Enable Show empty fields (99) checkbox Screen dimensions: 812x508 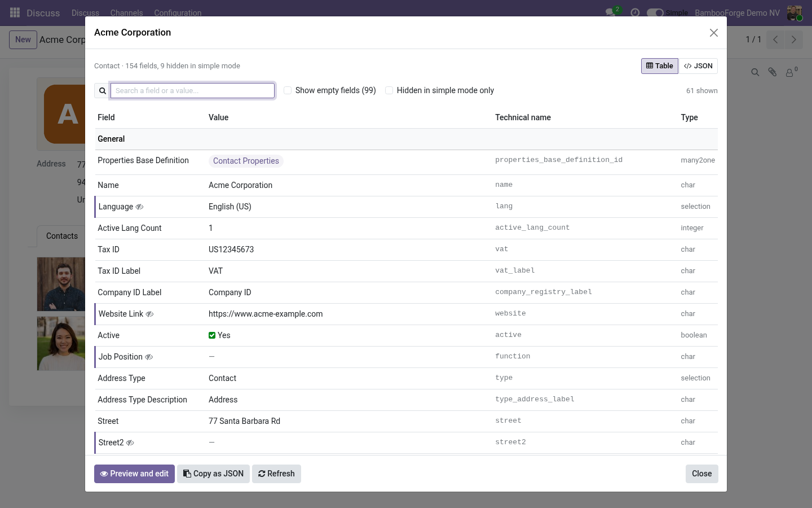click(x=288, y=90)
